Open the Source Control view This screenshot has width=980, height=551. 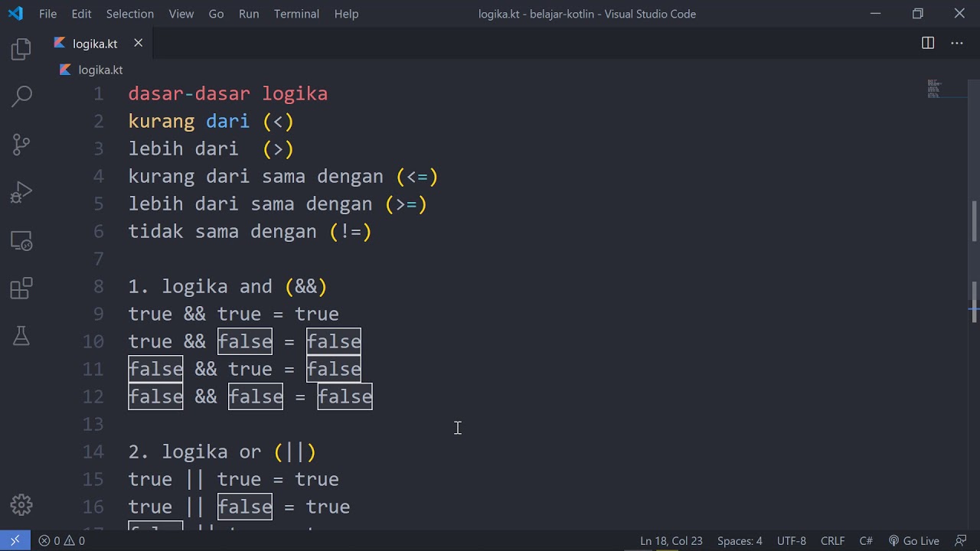[21, 143]
